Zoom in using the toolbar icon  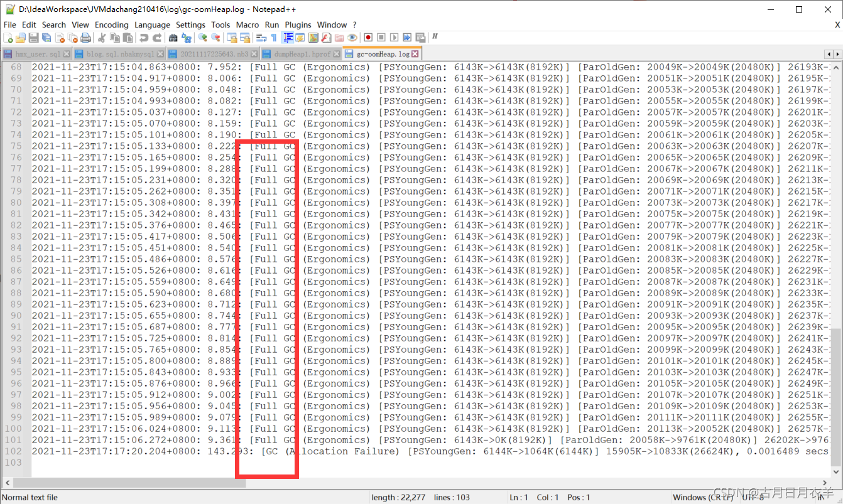pos(202,38)
